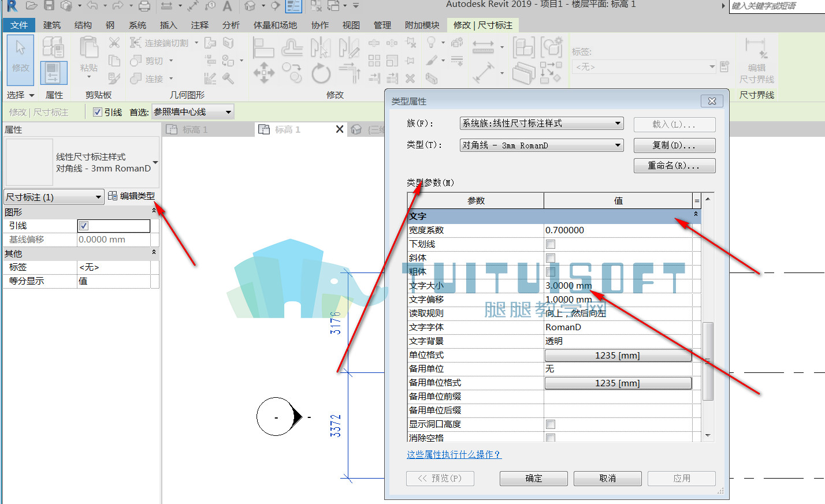Click the 文字大小 value field 3.0000 mm
This screenshot has height=504, width=825.
point(618,286)
